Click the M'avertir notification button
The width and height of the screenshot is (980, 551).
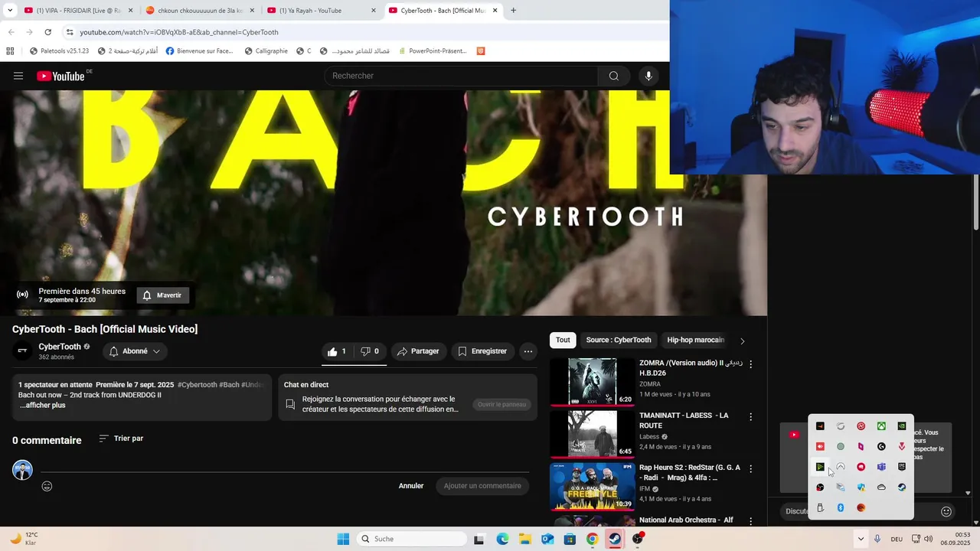(163, 295)
